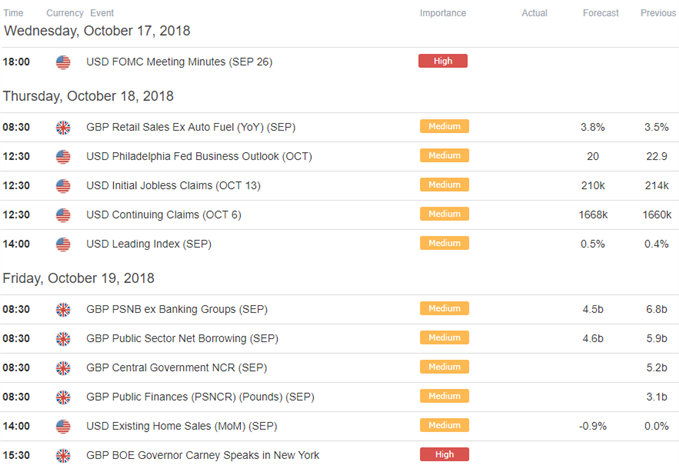Click the 15:30 time of Carney Speaks
The image size is (679, 468).
point(16,455)
